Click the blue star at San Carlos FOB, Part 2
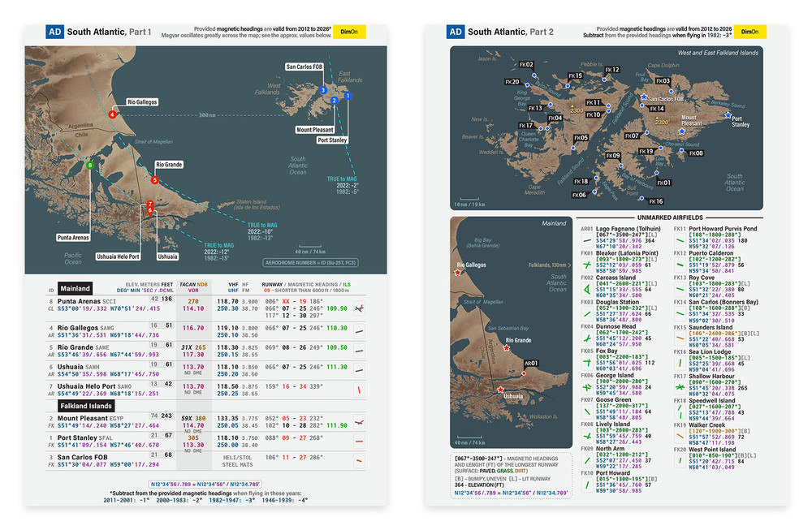Image resolution: width=812 pixels, height=530 pixels. click(x=644, y=97)
